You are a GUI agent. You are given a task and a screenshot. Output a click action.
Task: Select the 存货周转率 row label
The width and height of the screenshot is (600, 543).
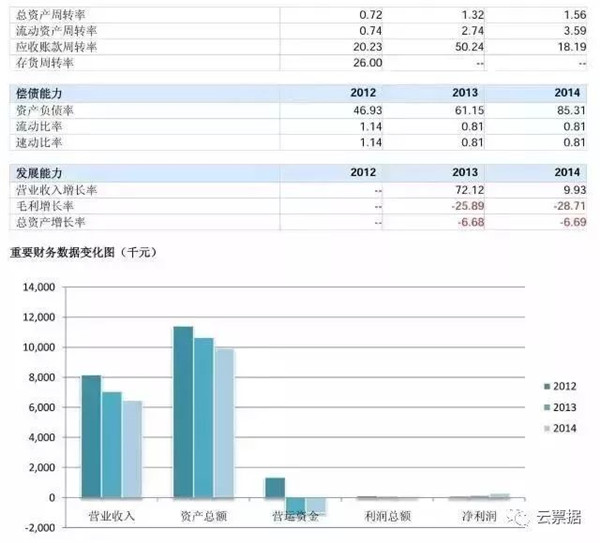coord(44,63)
